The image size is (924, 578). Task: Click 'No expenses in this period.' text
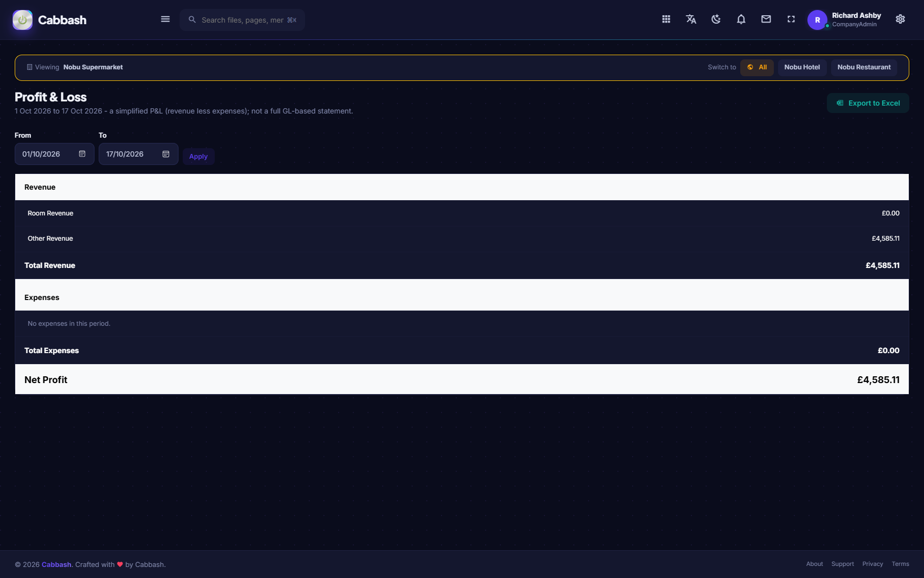[69, 324]
